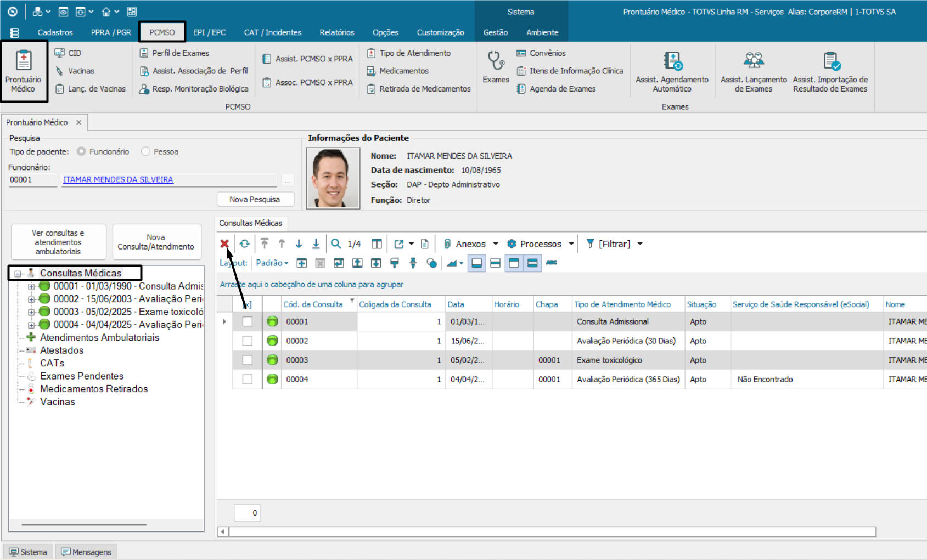Click the refresh icon in the grid toolbar
The height and width of the screenshot is (560, 927).
tap(245, 244)
